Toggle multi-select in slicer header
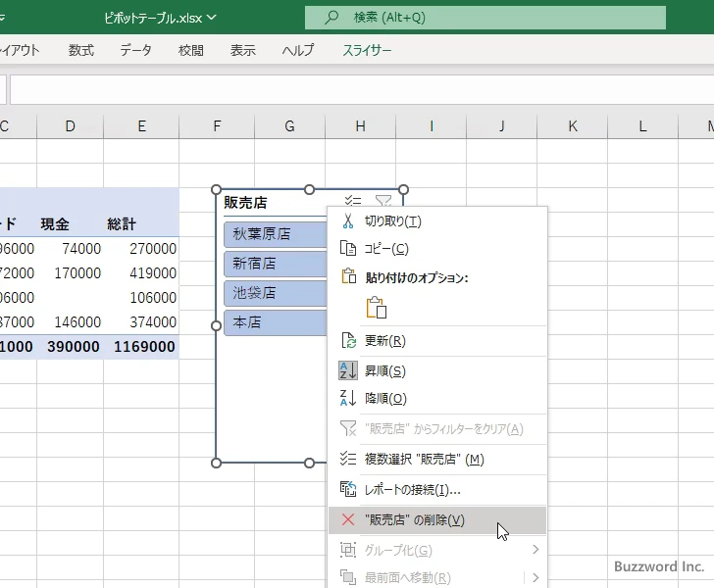 352,201
